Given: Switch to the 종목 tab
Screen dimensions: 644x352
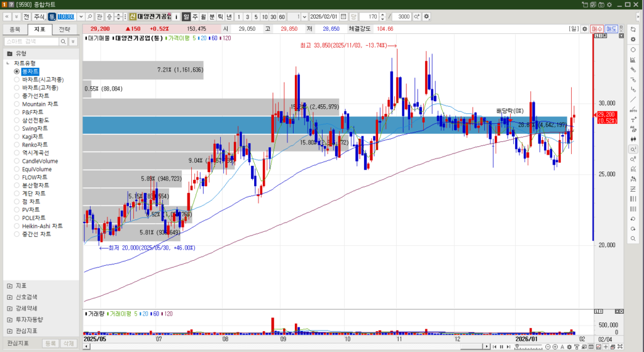Looking at the screenshot, I should pos(15,29).
